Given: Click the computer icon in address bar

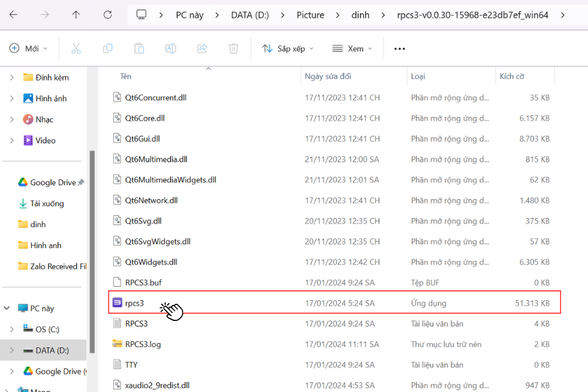Looking at the screenshot, I should pyautogui.click(x=141, y=15).
